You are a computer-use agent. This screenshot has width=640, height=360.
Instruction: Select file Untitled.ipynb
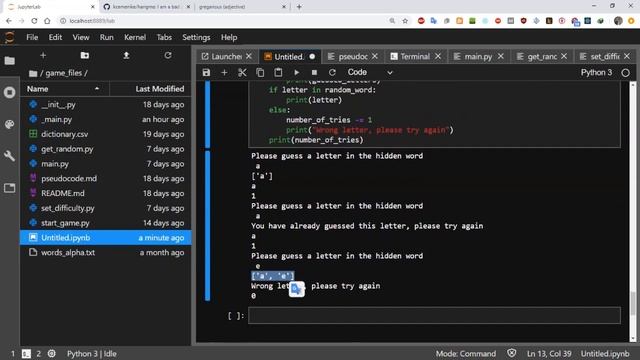106,238
